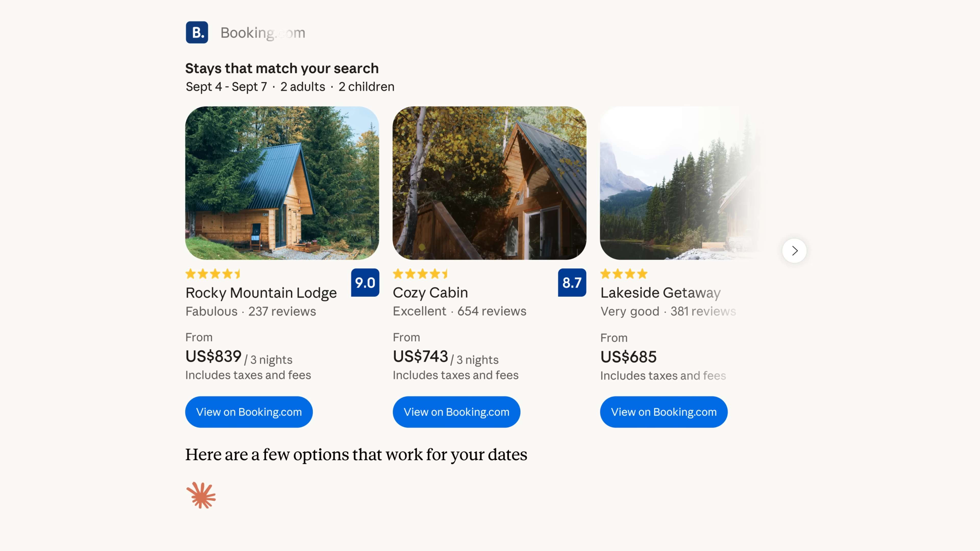Click Lakeside Getaway four-star rating

point(623,274)
